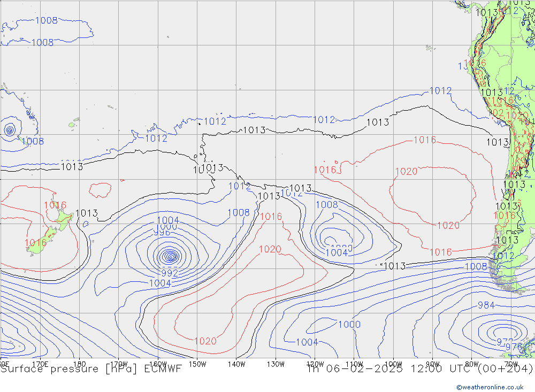Screen dimensions: 535x392
Task: Click the 976 isobar label
Action: 514,347
